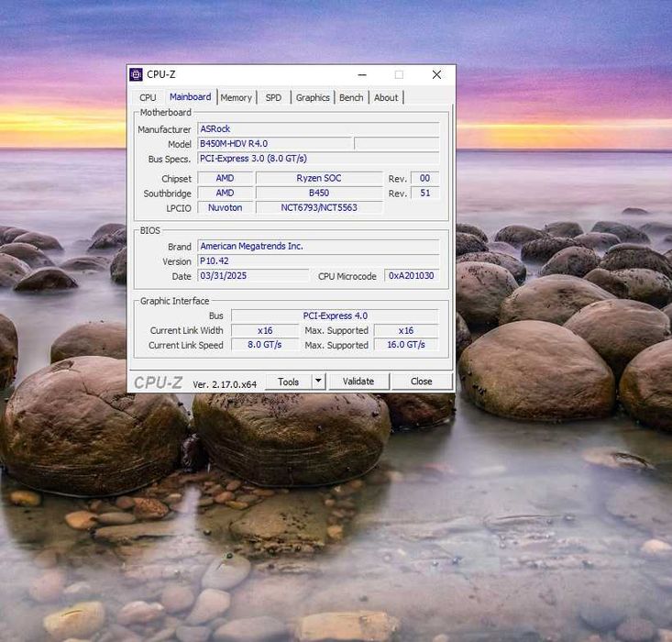Click the Current Link Speed 8.0 GT/s value
The height and width of the screenshot is (642, 672).
(x=264, y=345)
